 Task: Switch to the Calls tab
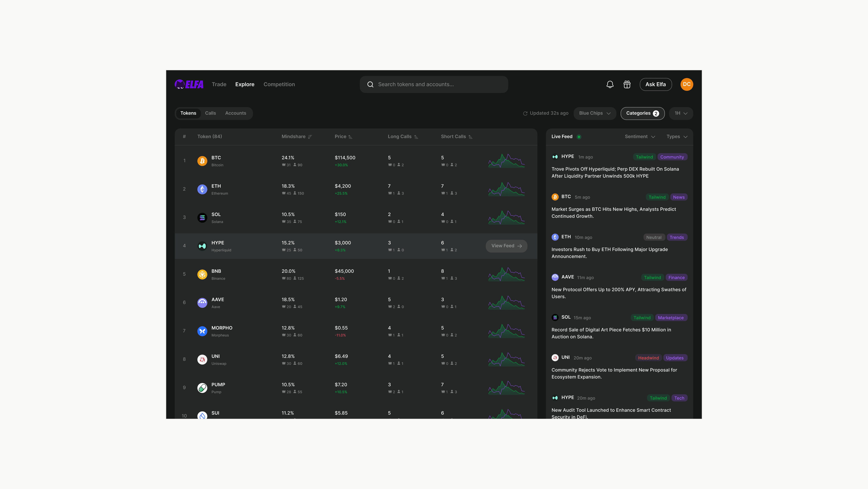click(210, 113)
